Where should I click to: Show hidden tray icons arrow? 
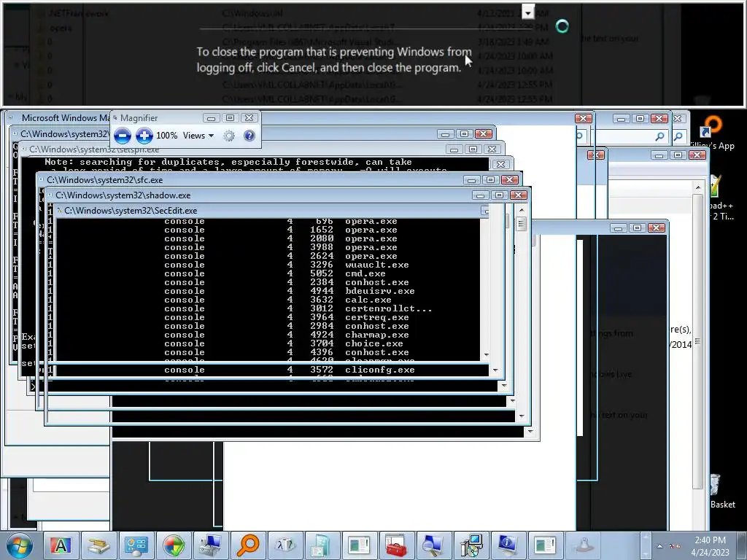coord(659,546)
